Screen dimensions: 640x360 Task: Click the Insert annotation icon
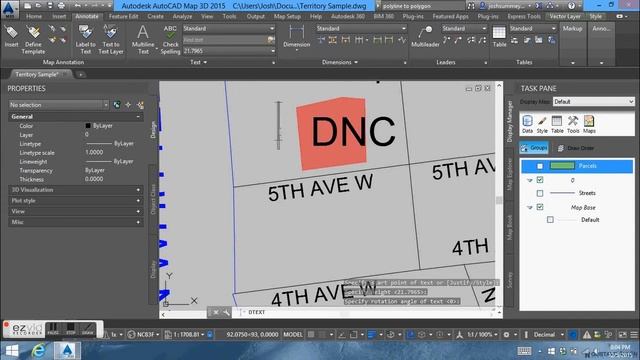pos(11,36)
